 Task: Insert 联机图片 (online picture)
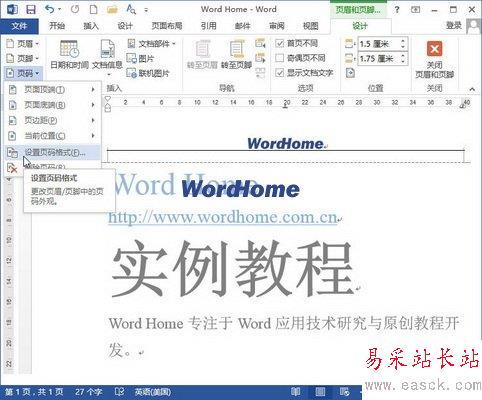point(148,73)
